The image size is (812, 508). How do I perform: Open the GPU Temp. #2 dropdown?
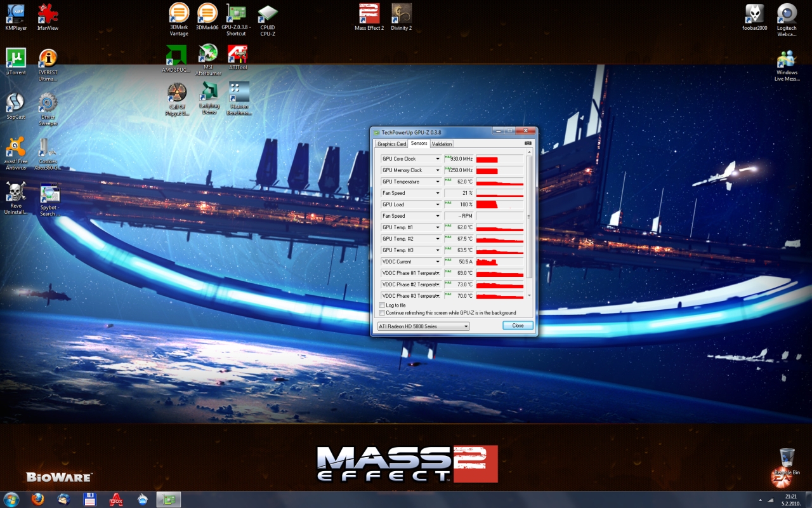click(x=437, y=239)
